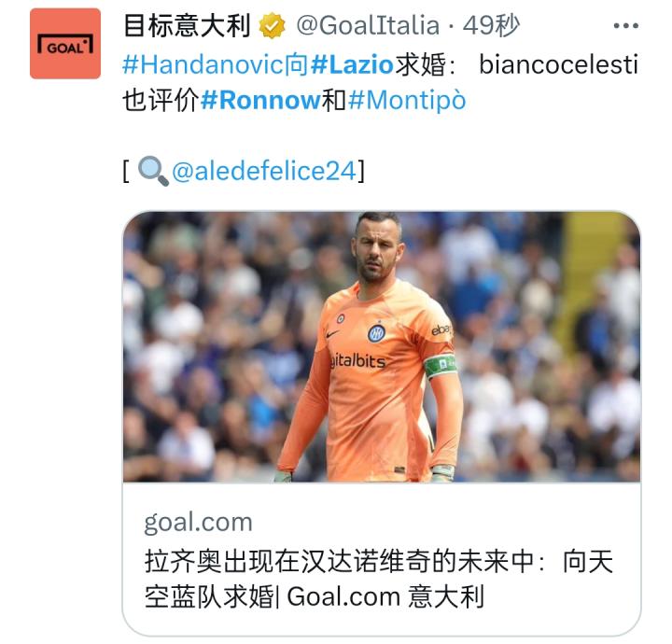Click the green captain armband in photo

441,366
